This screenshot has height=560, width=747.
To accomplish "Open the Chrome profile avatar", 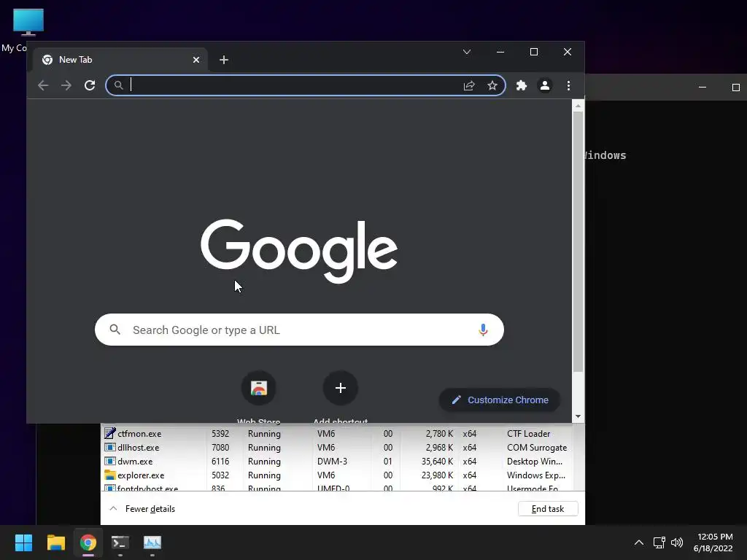I will click(544, 85).
